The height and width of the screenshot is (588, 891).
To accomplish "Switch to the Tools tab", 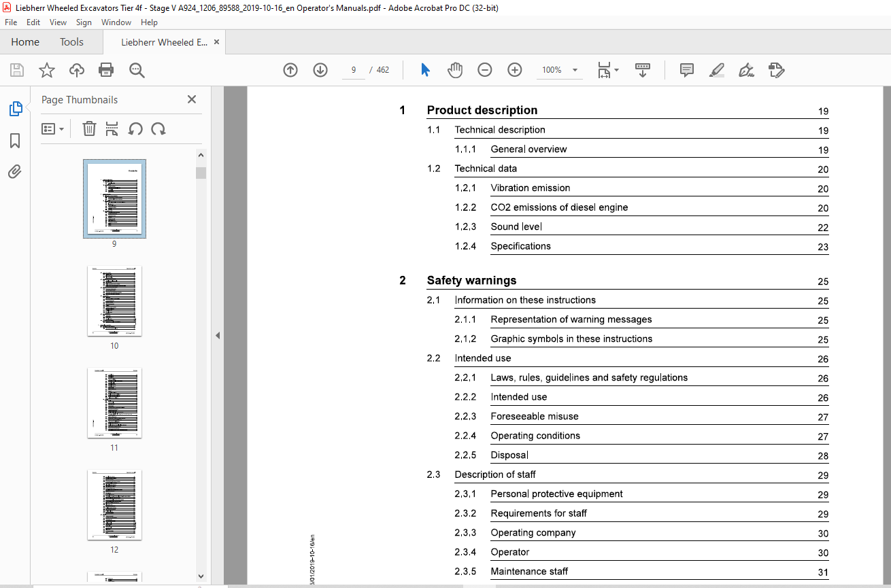I will point(71,42).
